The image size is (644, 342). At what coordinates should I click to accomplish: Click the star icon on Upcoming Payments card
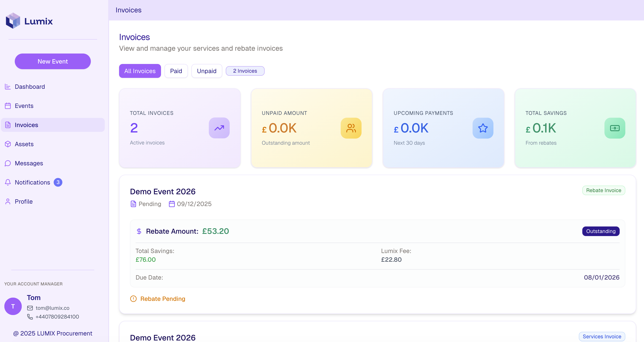483,128
